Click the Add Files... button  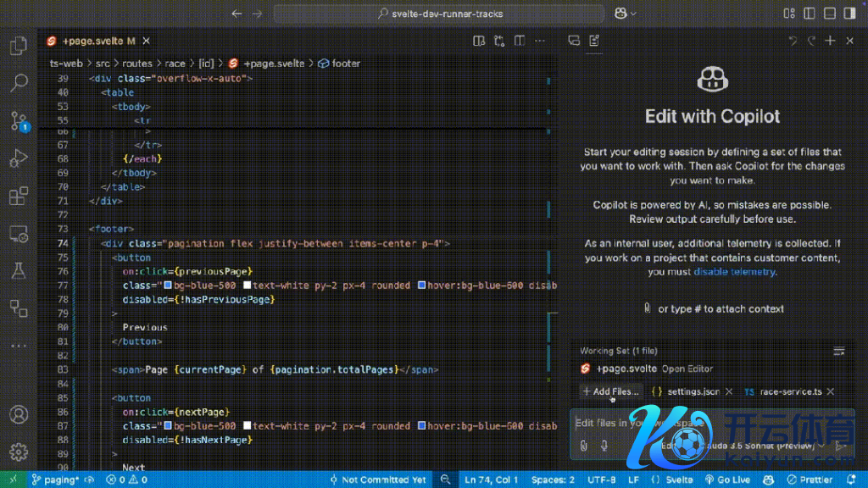point(610,391)
